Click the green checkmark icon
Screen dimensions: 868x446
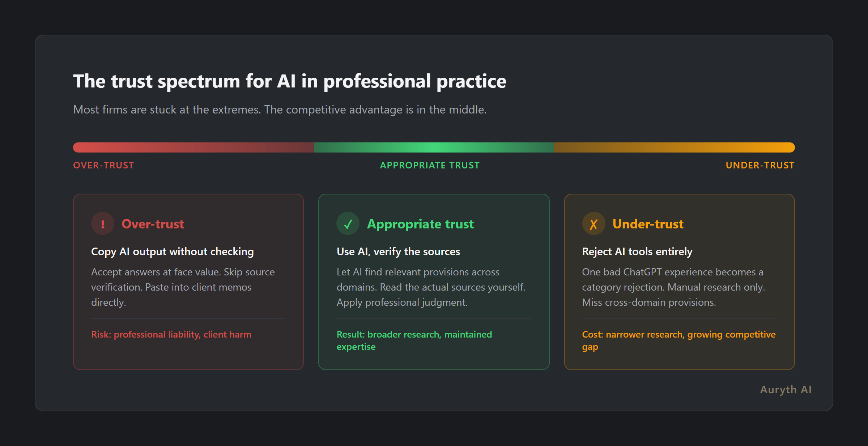[348, 224]
